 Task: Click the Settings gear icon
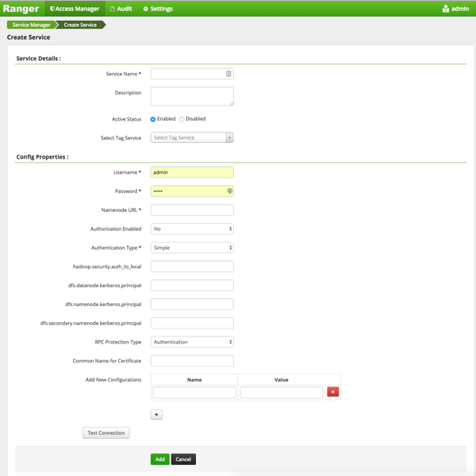click(x=146, y=9)
